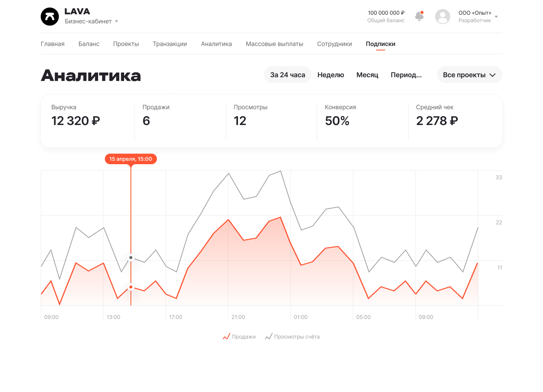Click the gray Просмотры счёта legend icon
543x392 pixels.
coord(269,337)
